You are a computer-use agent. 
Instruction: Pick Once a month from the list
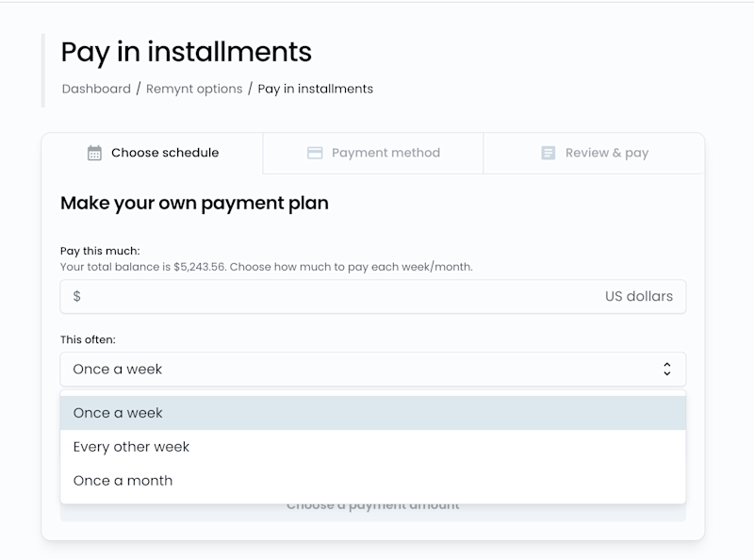tap(373, 481)
